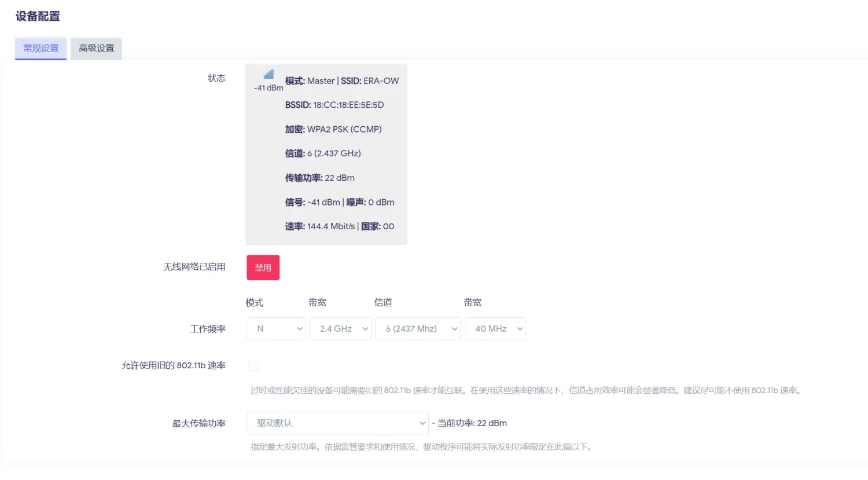Click the 当前功率: 22 dBm label
The height and width of the screenshot is (480, 868).
pyautogui.click(x=470, y=423)
